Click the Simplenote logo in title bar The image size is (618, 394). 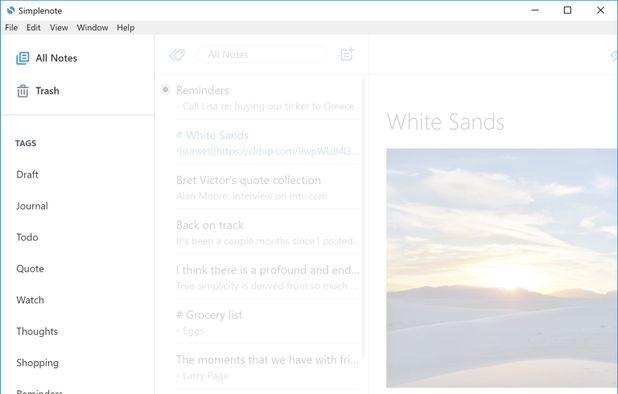pos(11,11)
